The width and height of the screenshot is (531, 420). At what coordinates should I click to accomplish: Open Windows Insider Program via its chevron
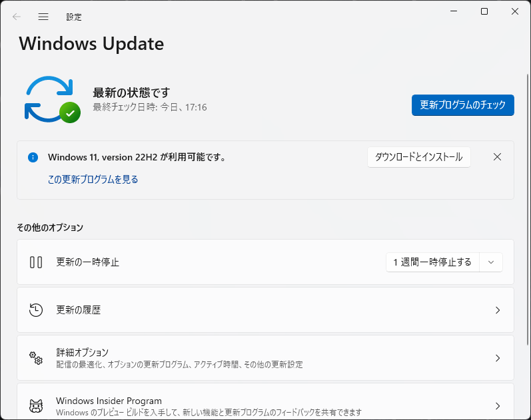click(498, 406)
